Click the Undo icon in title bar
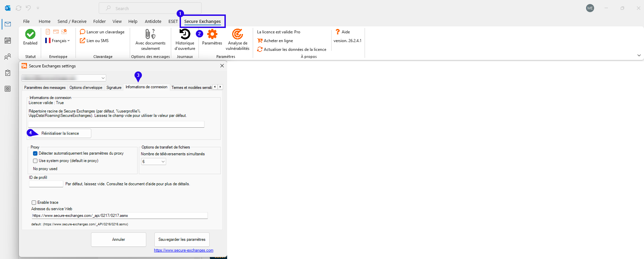Screen dimensions: 644x259 [x=28, y=8]
